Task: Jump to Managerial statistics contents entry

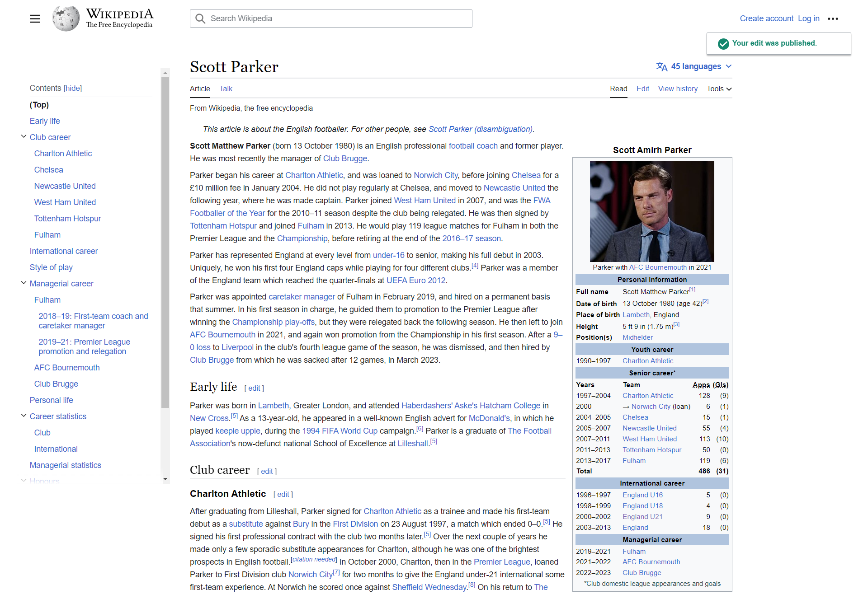Action: pyautogui.click(x=65, y=465)
